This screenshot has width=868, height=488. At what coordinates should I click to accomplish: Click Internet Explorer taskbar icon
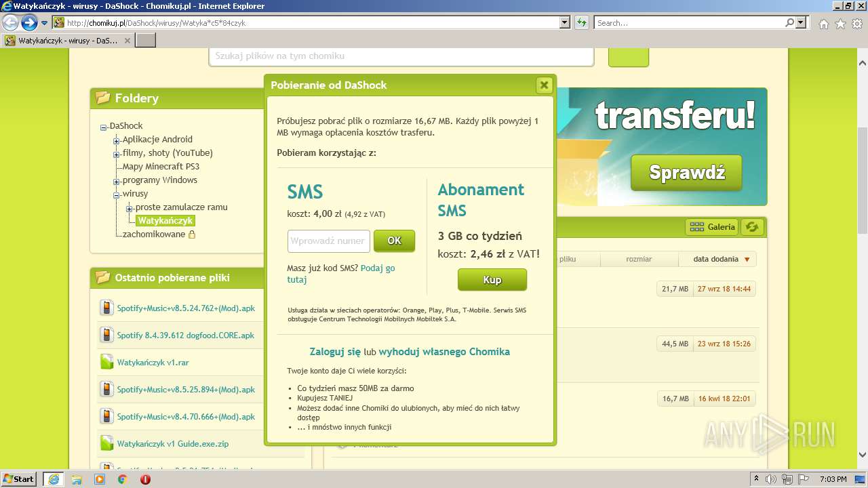pyautogui.click(x=54, y=479)
